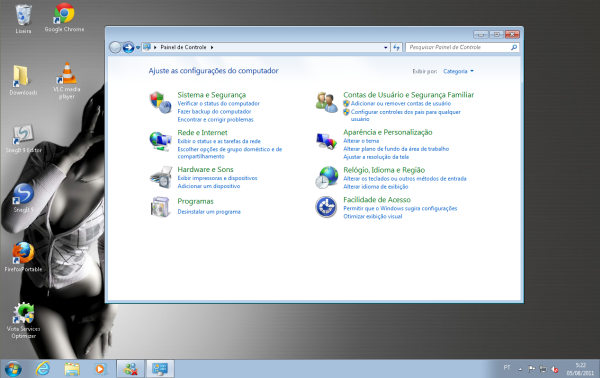Refresh the Control Panel address bar
600x378 pixels.
click(x=396, y=47)
